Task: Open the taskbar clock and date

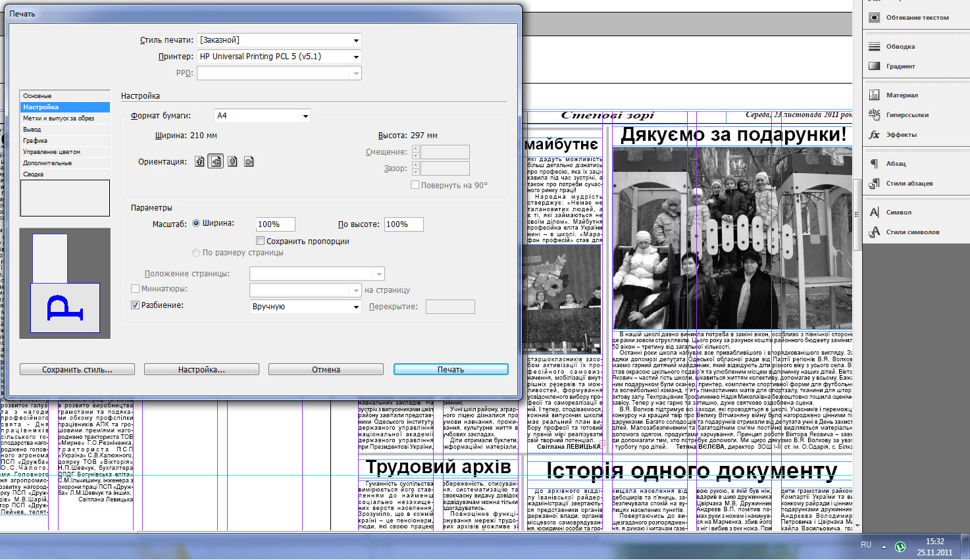Action: [x=934, y=547]
